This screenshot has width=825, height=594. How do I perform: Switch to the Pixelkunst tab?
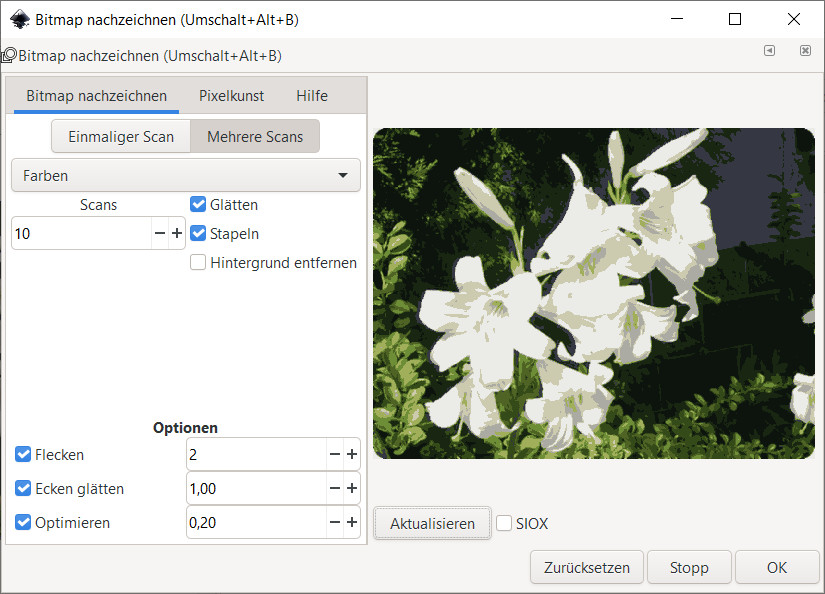pyautogui.click(x=231, y=96)
